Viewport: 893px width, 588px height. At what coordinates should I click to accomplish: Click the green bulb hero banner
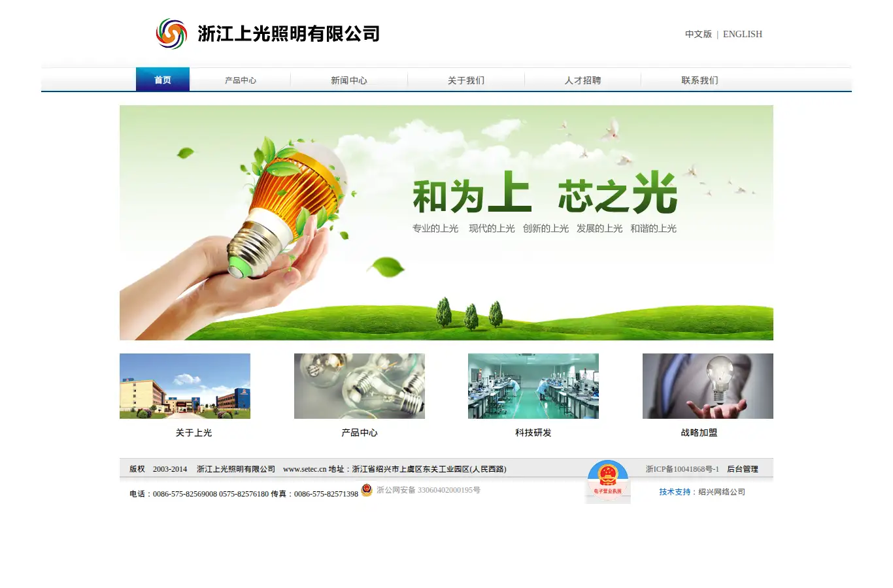[x=446, y=223]
